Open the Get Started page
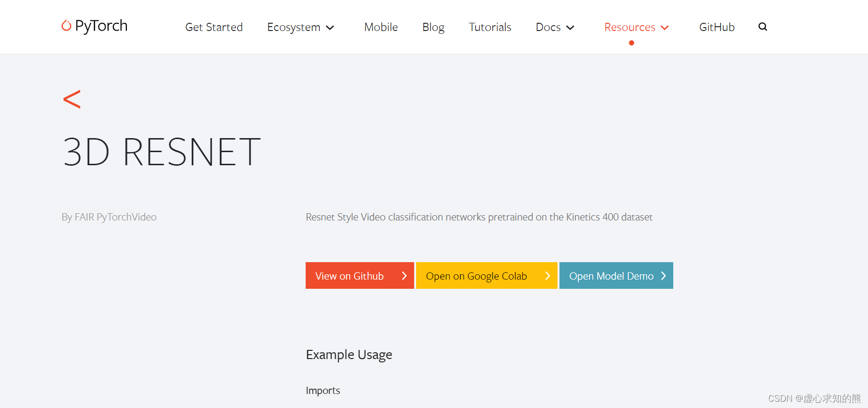This screenshot has width=868, height=408. [214, 27]
